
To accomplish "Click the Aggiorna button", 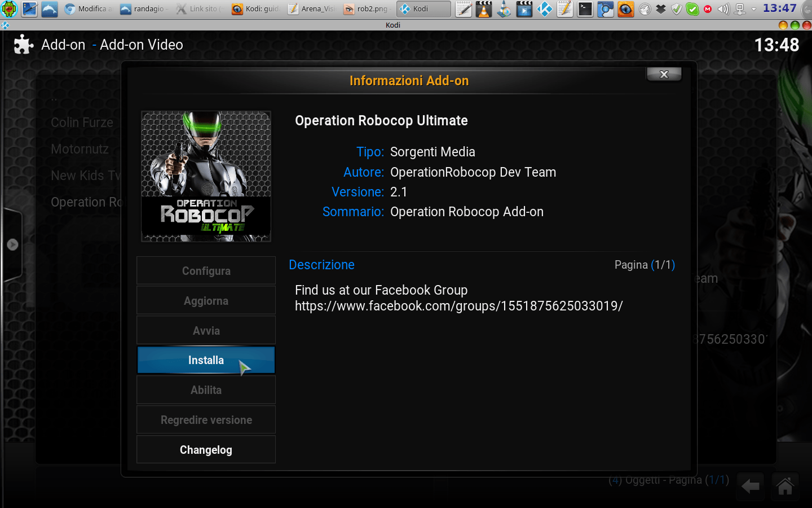I will point(206,301).
